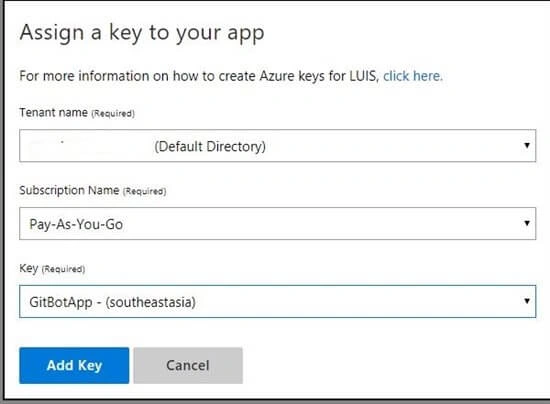Click the Pay-As-You-Go subscription value
550x404 pixels.
pos(76,224)
